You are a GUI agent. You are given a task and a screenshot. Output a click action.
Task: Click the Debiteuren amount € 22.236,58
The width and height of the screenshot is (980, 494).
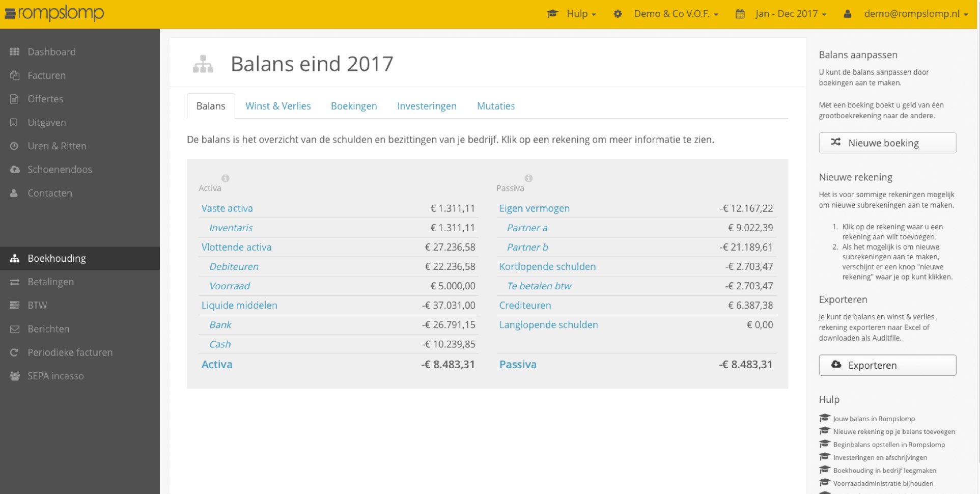(x=450, y=266)
